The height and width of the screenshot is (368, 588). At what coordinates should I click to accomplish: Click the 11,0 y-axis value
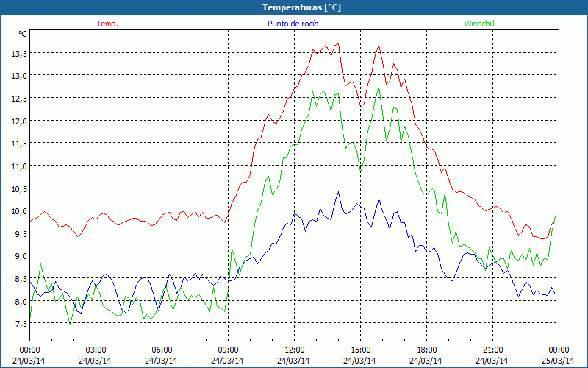(19, 166)
